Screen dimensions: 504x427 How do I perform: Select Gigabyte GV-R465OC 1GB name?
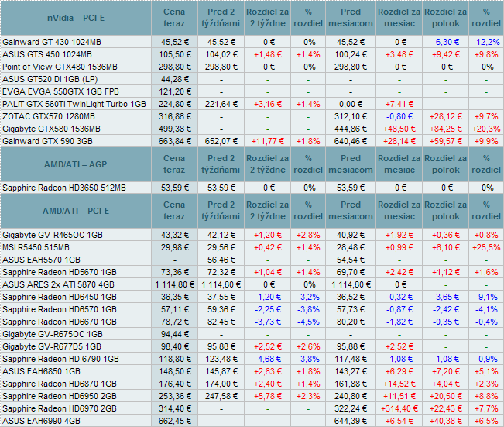tap(53, 236)
